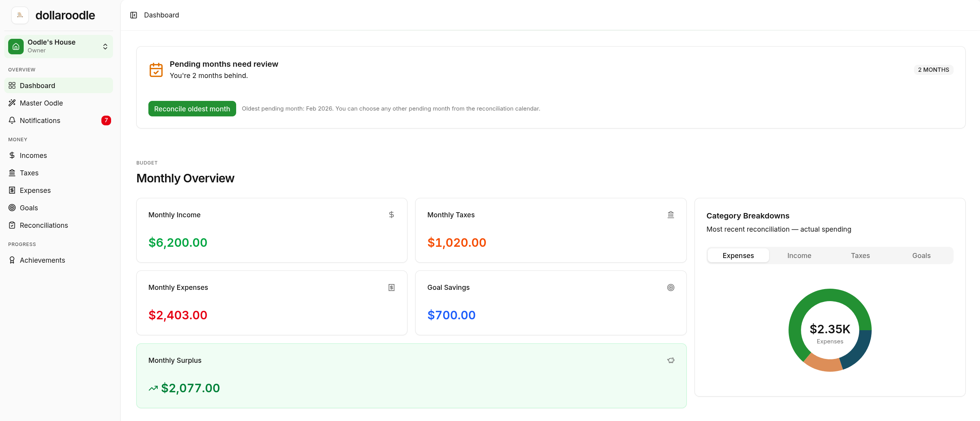Open the Reconciliations page
The image size is (980, 421).
[44, 225]
